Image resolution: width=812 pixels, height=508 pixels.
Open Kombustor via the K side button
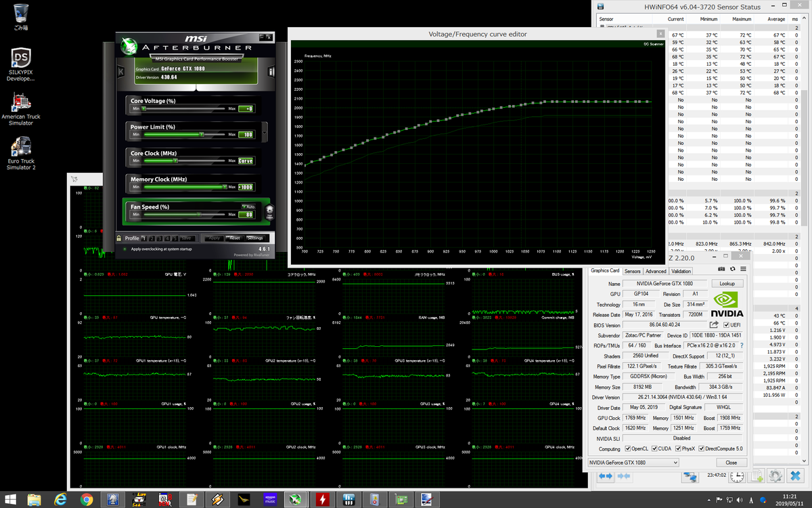[x=120, y=70]
